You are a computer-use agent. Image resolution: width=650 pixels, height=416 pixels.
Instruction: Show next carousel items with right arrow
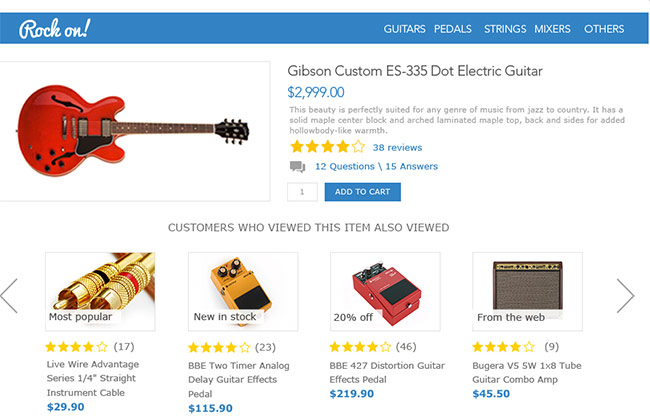click(x=625, y=295)
